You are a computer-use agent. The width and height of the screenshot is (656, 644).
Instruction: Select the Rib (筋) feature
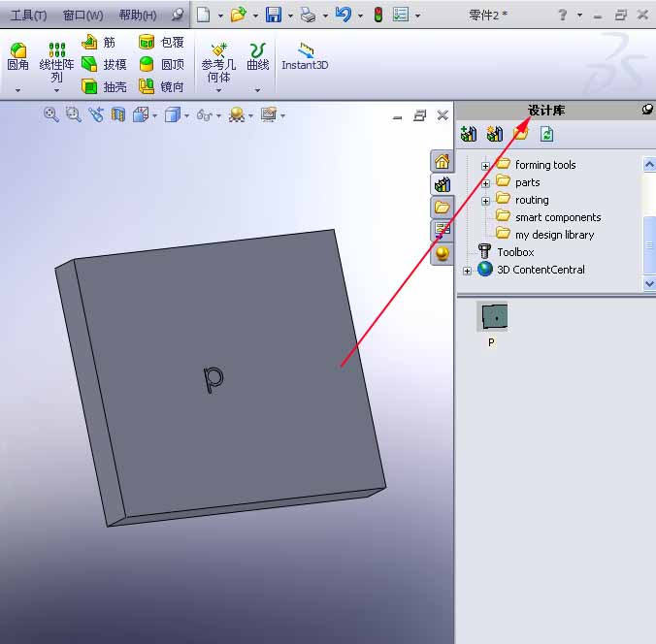pyautogui.click(x=98, y=43)
